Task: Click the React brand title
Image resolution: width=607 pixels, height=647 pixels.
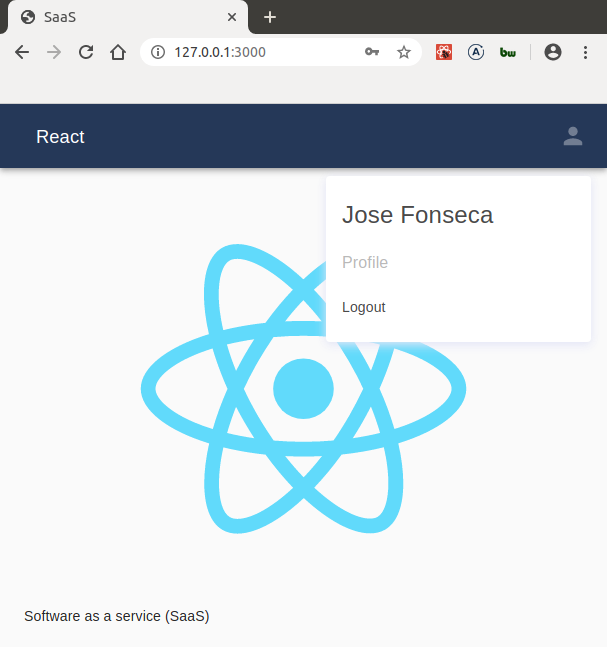Action: [60, 137]
